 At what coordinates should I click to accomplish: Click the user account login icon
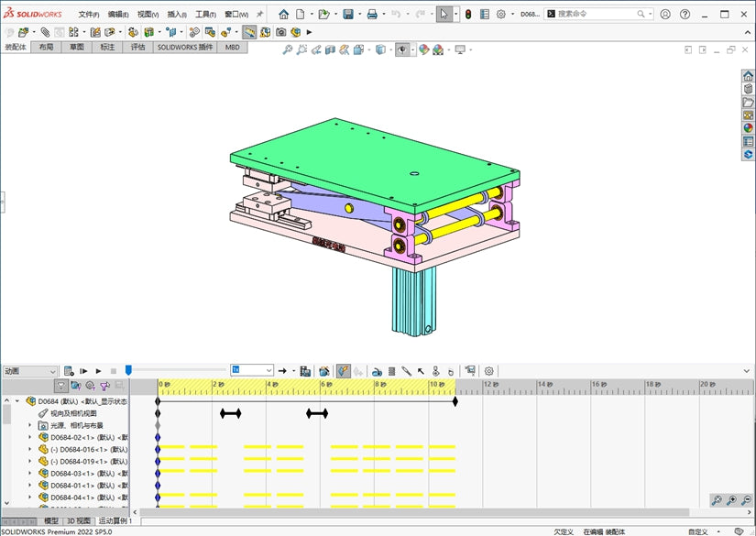(x=665, y=15)
